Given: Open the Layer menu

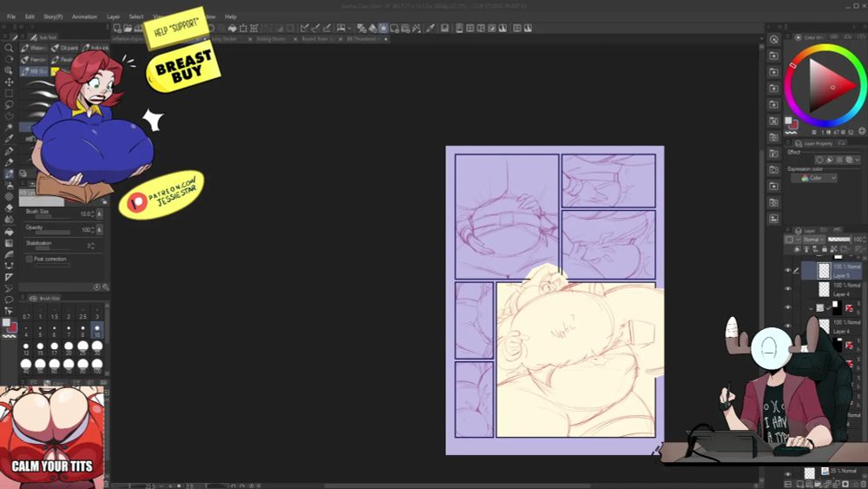Looking at the screenshot, I should pyautogui.click(x=113, y=17).
